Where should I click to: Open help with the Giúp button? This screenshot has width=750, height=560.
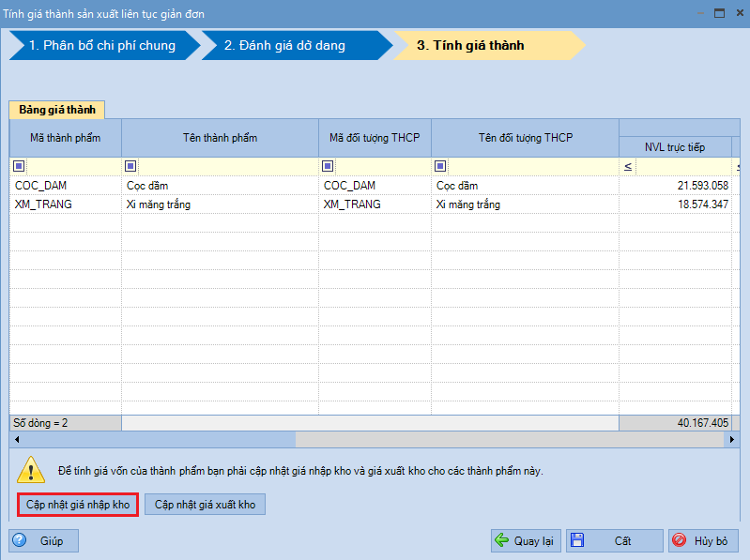pos(44,541)
